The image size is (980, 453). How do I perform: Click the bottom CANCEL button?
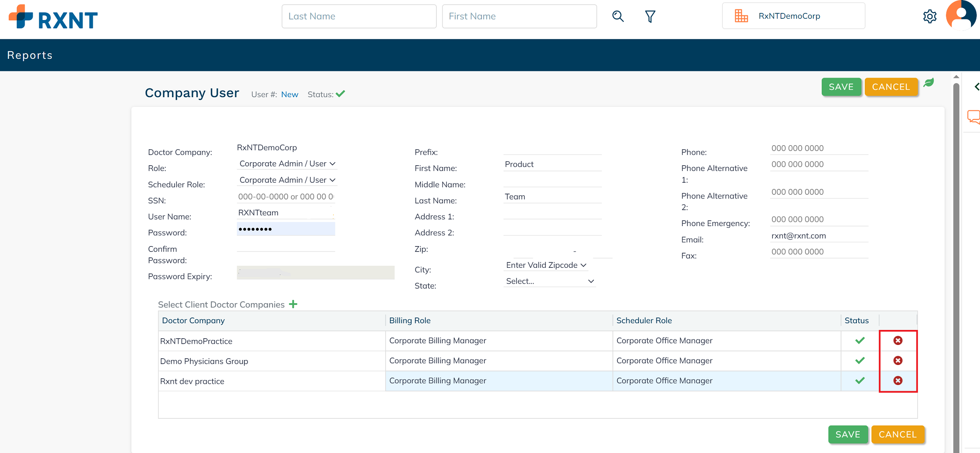pyautogui.click(x=898, y=434)
